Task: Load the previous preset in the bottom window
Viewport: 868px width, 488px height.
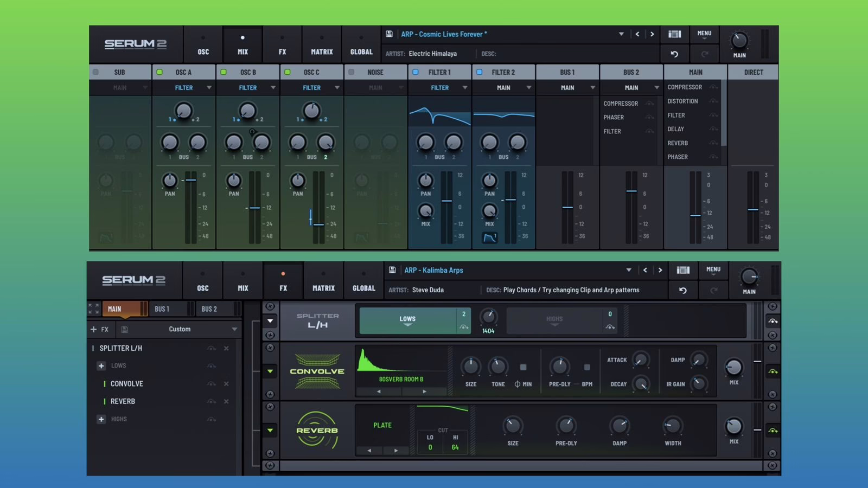Action: 645,270
